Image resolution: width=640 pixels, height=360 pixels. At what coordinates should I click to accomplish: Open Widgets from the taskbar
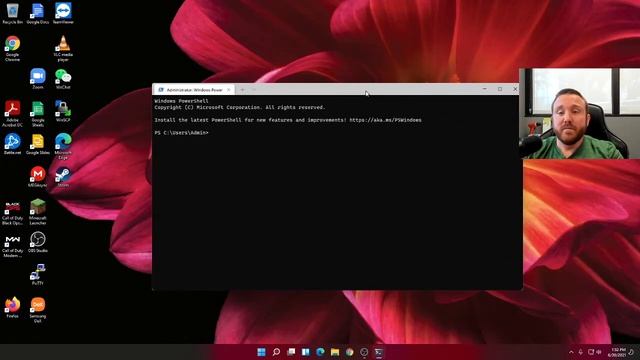tap(306, 352)
